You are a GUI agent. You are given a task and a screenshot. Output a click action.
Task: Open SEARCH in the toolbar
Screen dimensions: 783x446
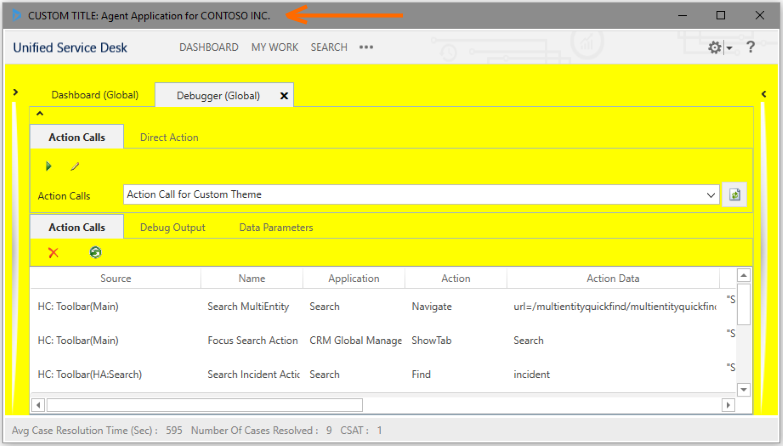tap(329, 47)
